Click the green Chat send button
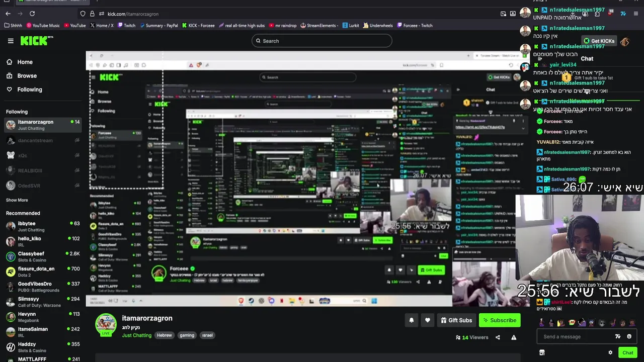The width and height of the screenshot is (644, 362). pyautogui.click(x=627, y=352)
